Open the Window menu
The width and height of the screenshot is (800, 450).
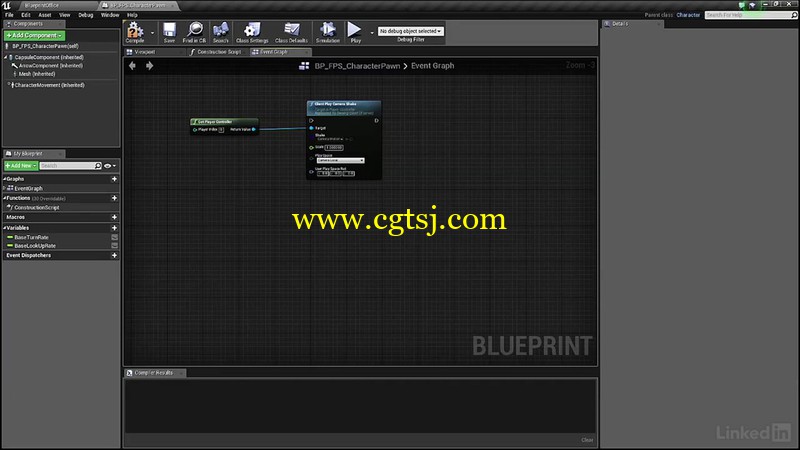(x=110, y=15)
